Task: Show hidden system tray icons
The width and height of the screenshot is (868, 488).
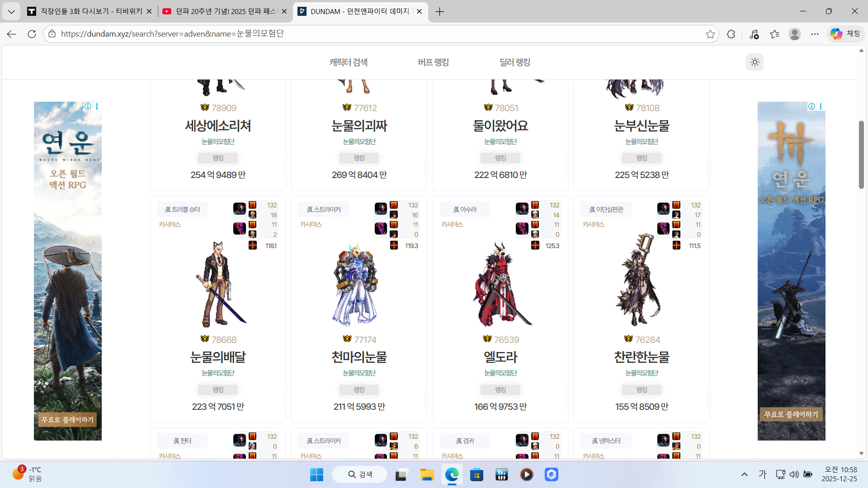Action: pos(744,474)
